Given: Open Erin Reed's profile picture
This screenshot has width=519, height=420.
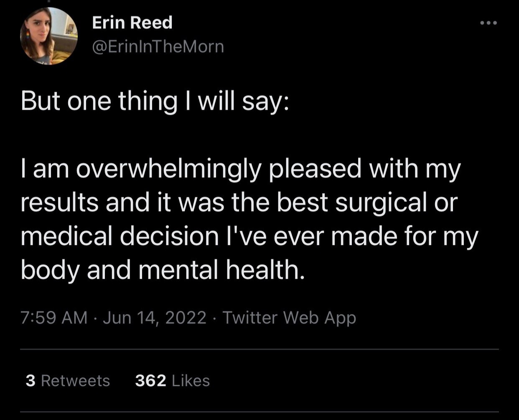Looking at the screenshot, I should coord(48,36).
